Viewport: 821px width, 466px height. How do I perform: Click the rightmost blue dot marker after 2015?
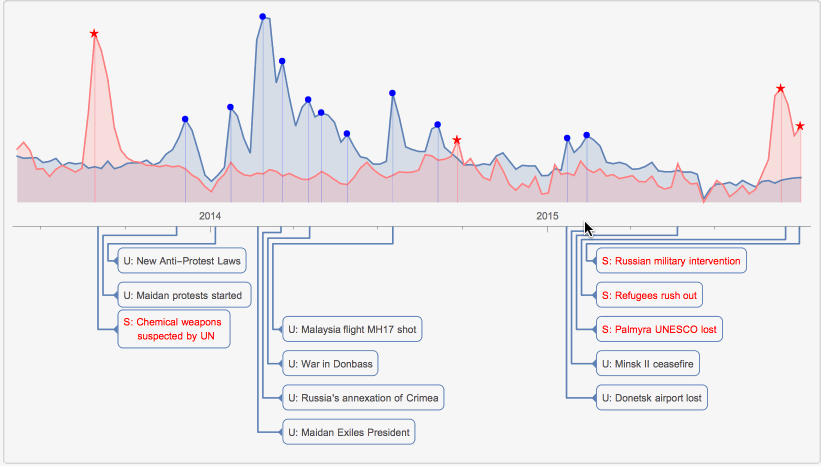(586, 135)
